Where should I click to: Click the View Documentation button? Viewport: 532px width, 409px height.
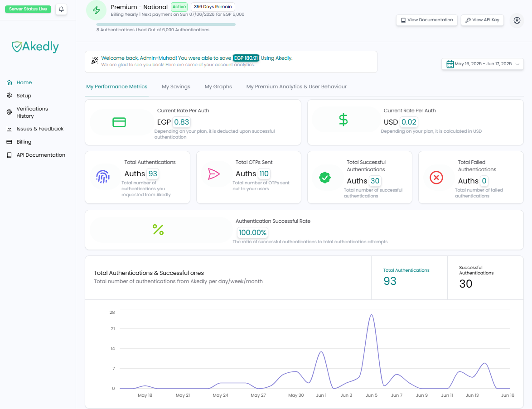(427, 20)
